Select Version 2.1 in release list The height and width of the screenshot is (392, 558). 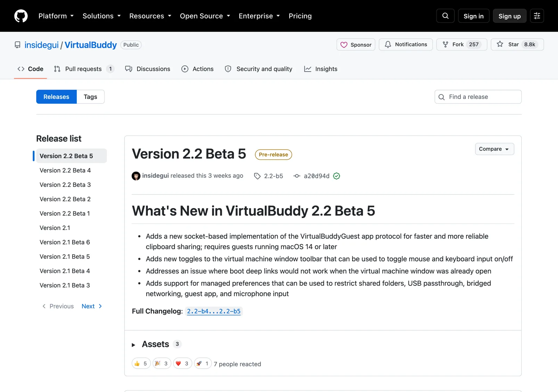click(x=55, y=228)
